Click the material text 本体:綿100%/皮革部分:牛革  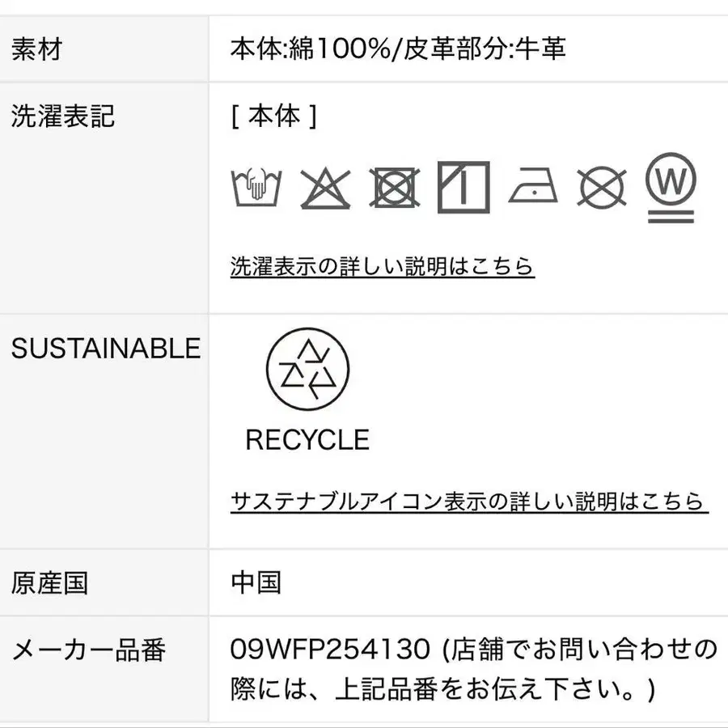point(398,49)
